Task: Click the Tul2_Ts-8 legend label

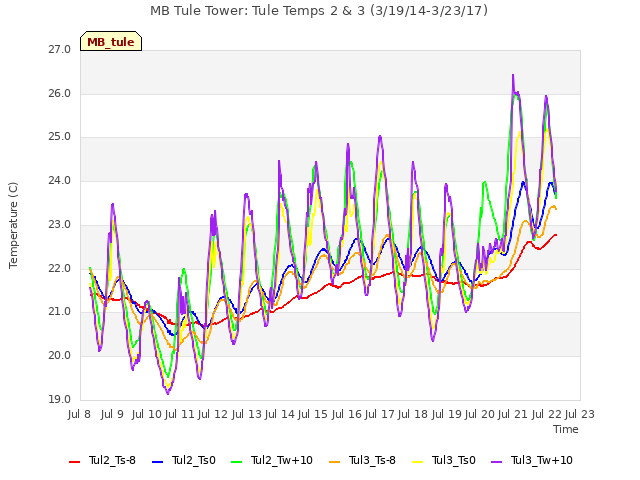Action: tap(112, 460)
